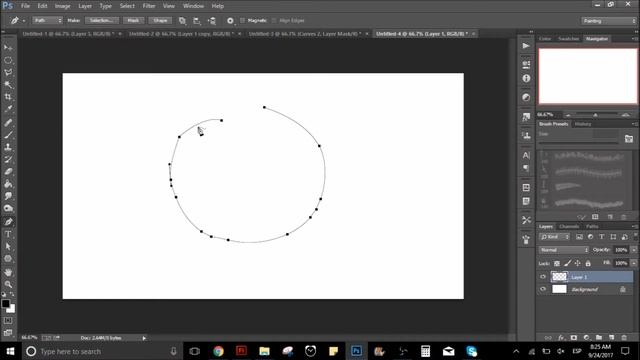640x360 pixels.
Task: Select the Crop tool
Action: [x=8, y=97]
